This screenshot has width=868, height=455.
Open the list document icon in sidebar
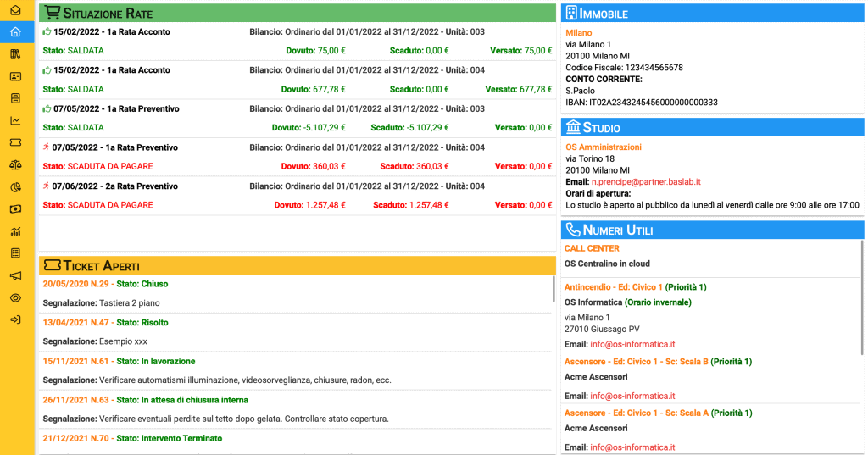click(x=15, y=253)
